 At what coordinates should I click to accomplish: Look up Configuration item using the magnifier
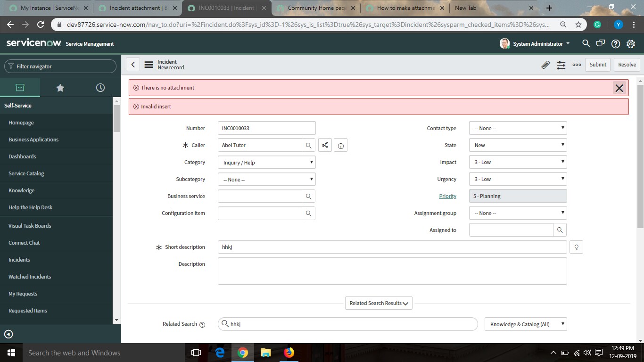(x=308, y=213)
